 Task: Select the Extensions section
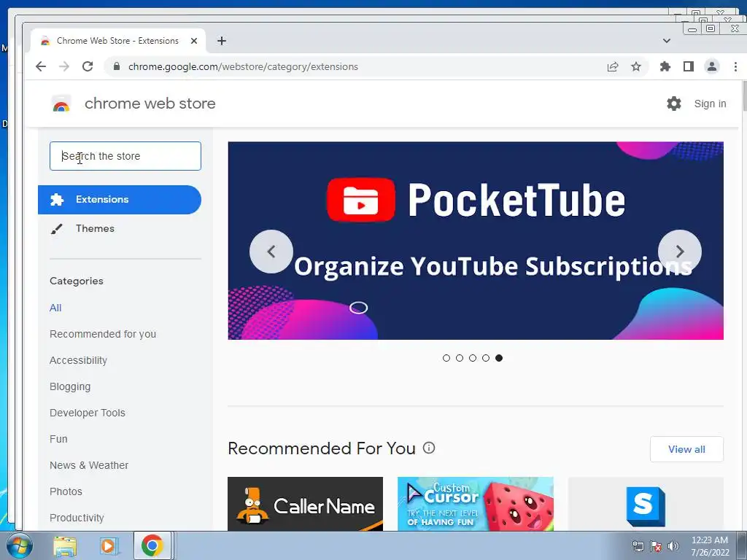pos(120,200)
